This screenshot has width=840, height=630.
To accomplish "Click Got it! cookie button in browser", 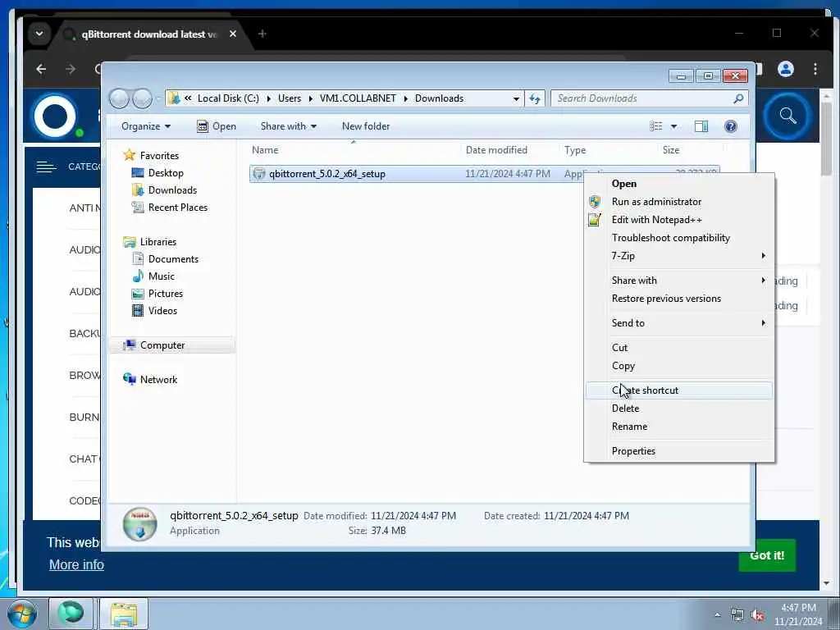I will click(767, 555).
